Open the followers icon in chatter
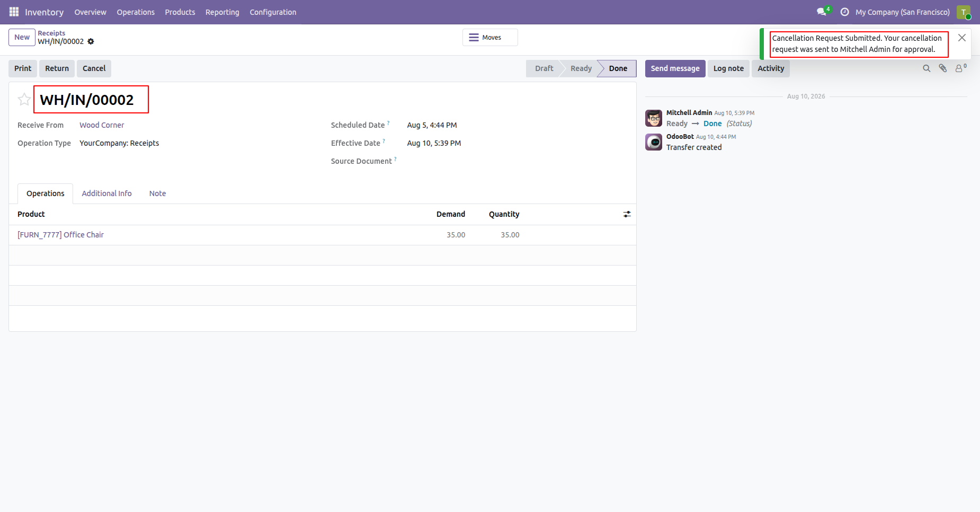The image size is (980, 512). [960, 68]
